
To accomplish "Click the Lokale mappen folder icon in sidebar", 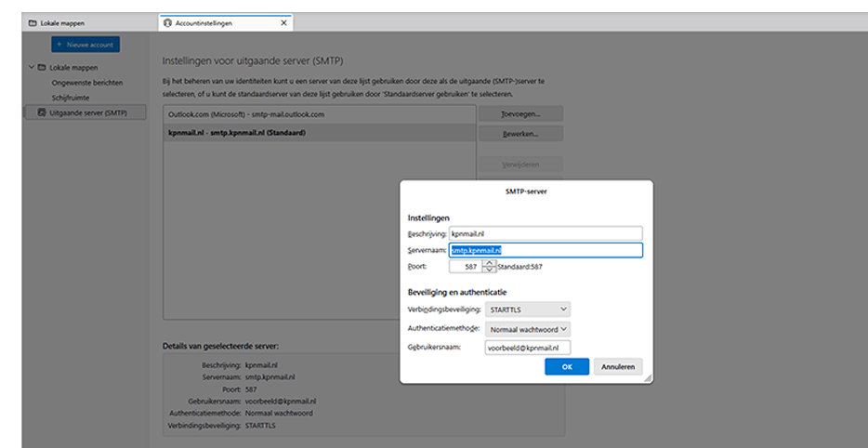I will (x=42, y=68).
